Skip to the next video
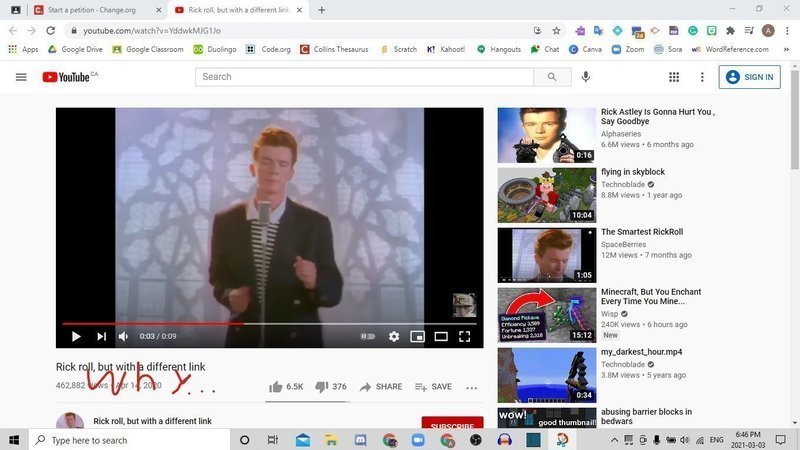Viewport: 800px width, 450px height. pyautogui.click(x=102, y=336)
